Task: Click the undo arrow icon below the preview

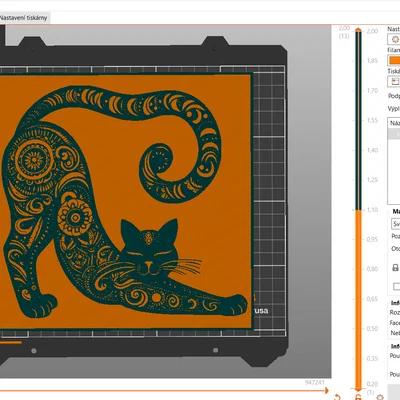Action: point(337,397)
